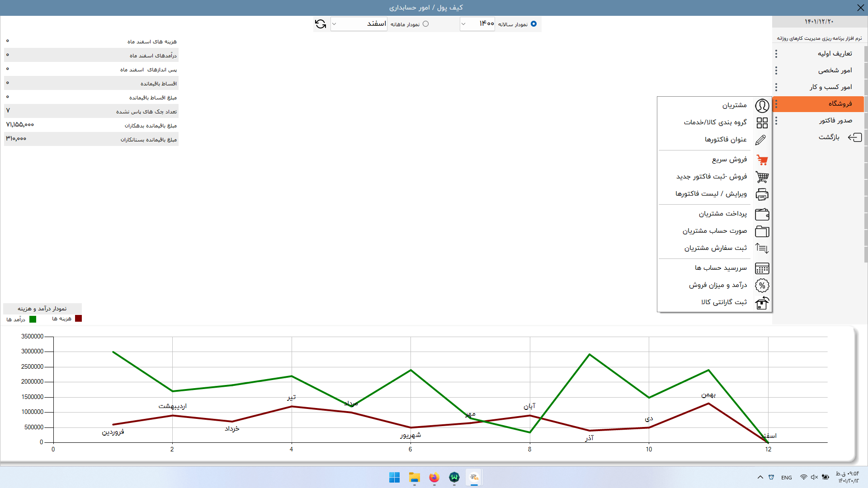Click the calendar icon for سررسید حساب ها

(762, 268)
